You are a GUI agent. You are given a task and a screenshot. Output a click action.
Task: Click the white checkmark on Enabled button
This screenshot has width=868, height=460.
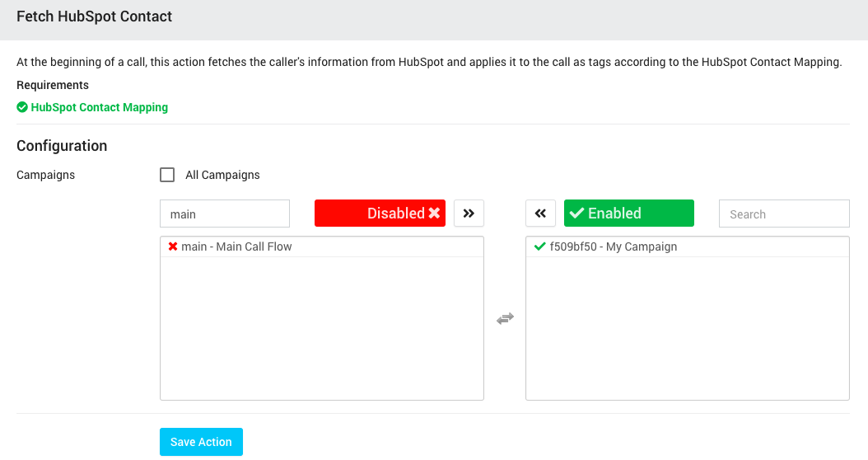point(576,214)
